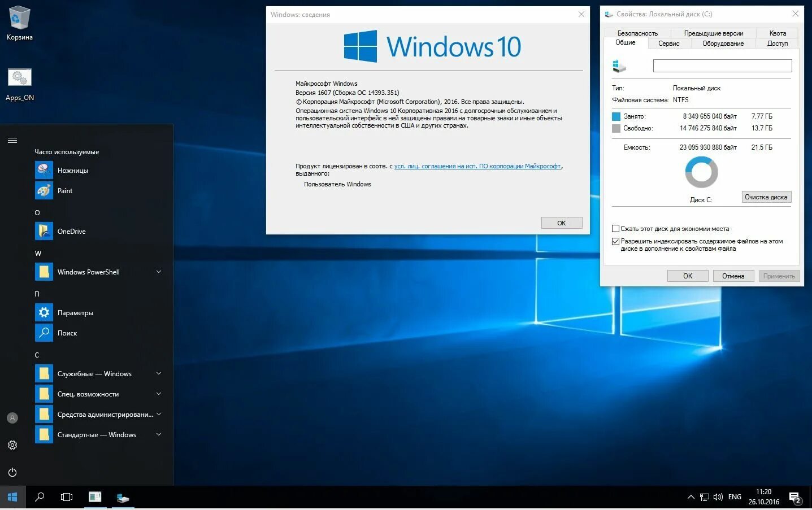
Task: Expand the Windows PowerShell folder chevron
Action: 159,272
